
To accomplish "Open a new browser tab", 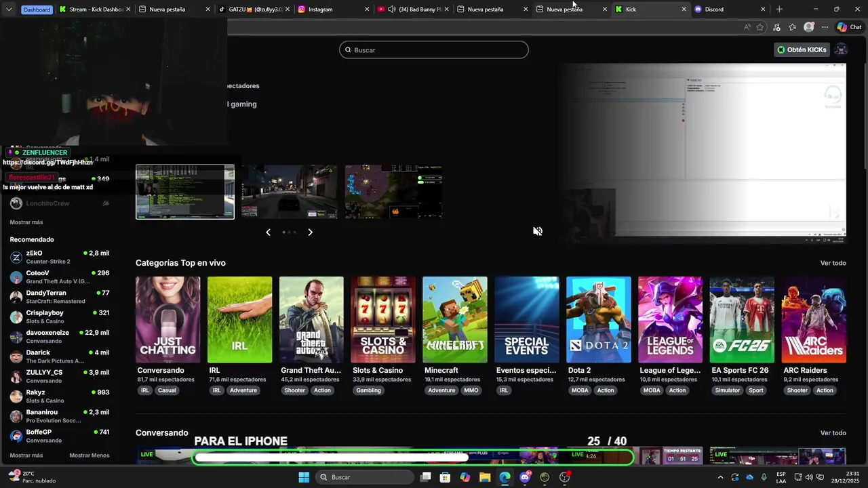I will pyautogui.click(x=779, y=9).
